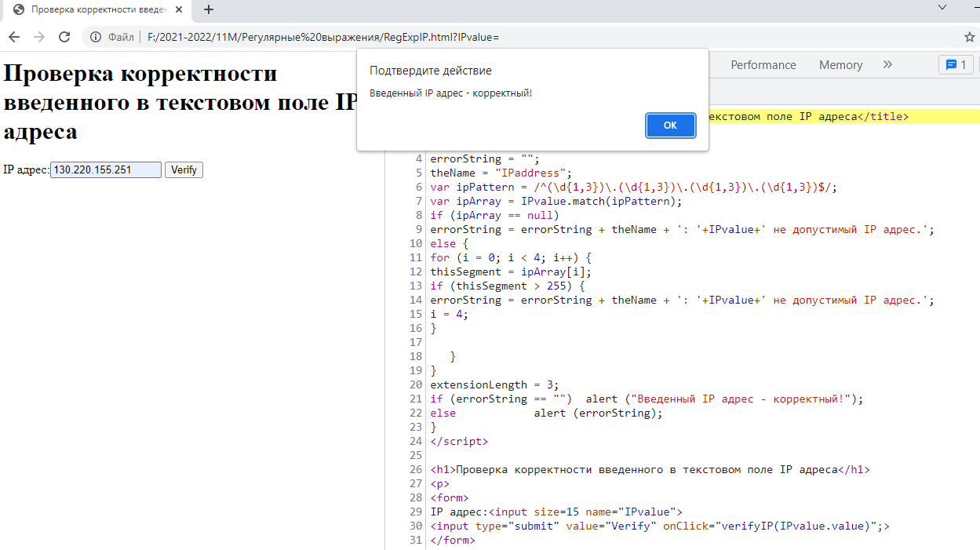The width and height of the screenshot is (980, 550).
Task: Open site info icon beside Файл
Action: tap(96, 37)
